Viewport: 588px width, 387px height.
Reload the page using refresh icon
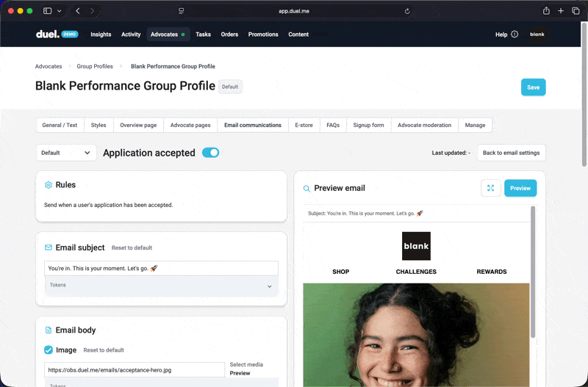[407, 11]
